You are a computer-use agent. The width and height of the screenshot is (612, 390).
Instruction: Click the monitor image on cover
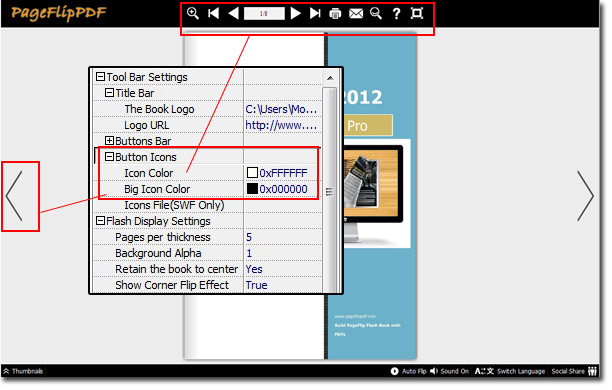(x=374, y=193)
